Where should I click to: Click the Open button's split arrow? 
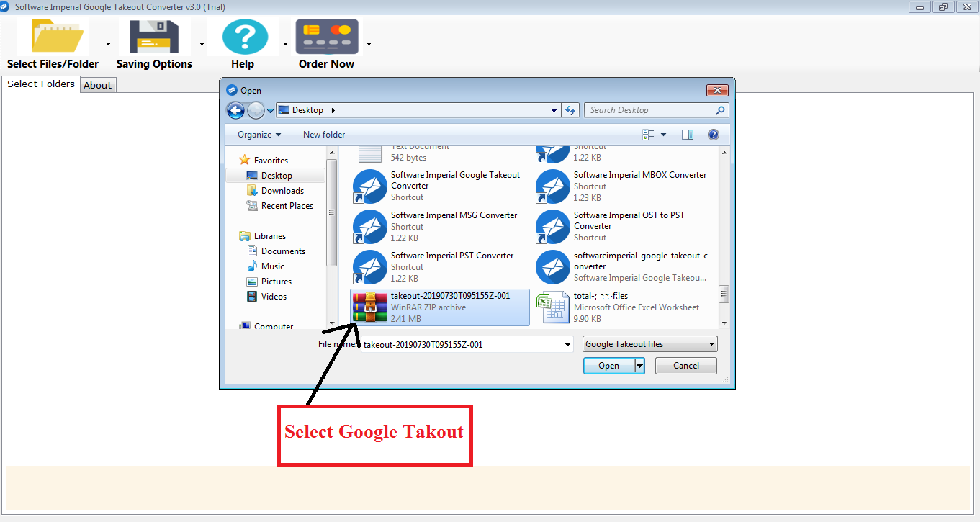pyautogui.click(x=639, y=366)
